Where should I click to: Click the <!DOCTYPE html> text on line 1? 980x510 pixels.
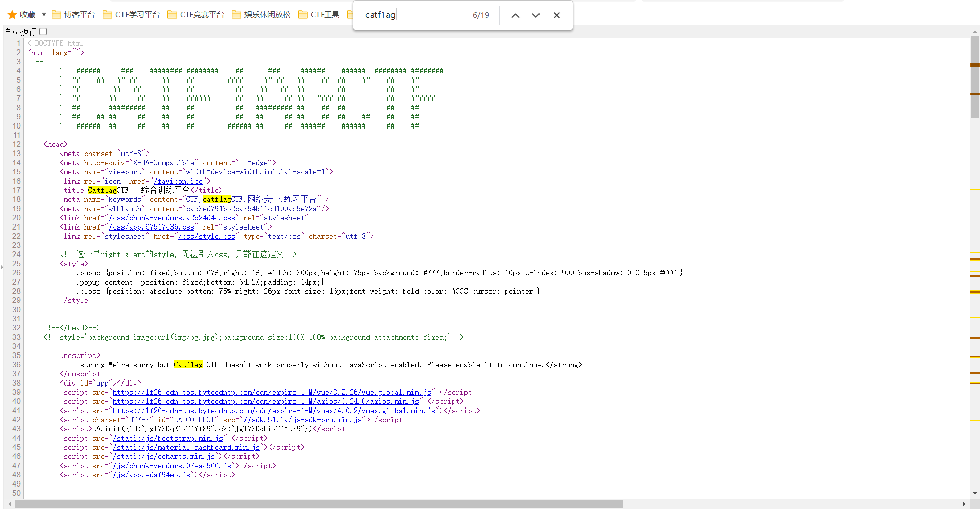coord(58,43)
